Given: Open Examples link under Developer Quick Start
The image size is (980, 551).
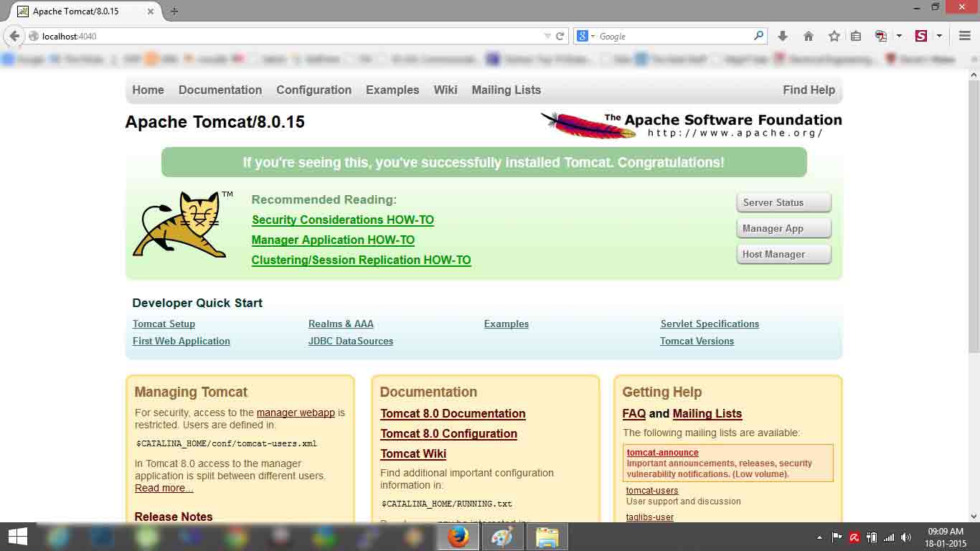Looking at the screenshot, I should [507, 324].
